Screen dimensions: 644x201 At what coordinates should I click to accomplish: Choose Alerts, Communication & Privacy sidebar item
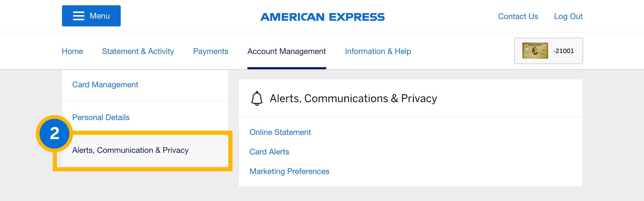coord(130,150)
